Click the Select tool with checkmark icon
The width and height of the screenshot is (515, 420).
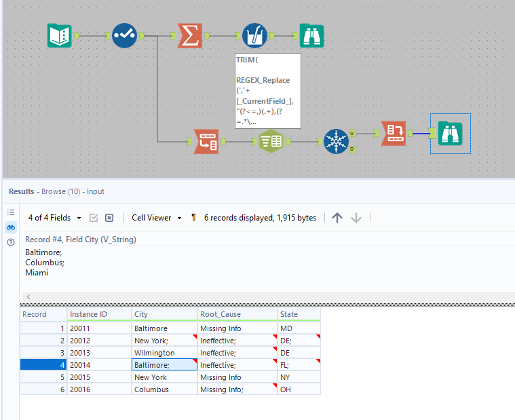pyautogui.click(x=125, y=35)
